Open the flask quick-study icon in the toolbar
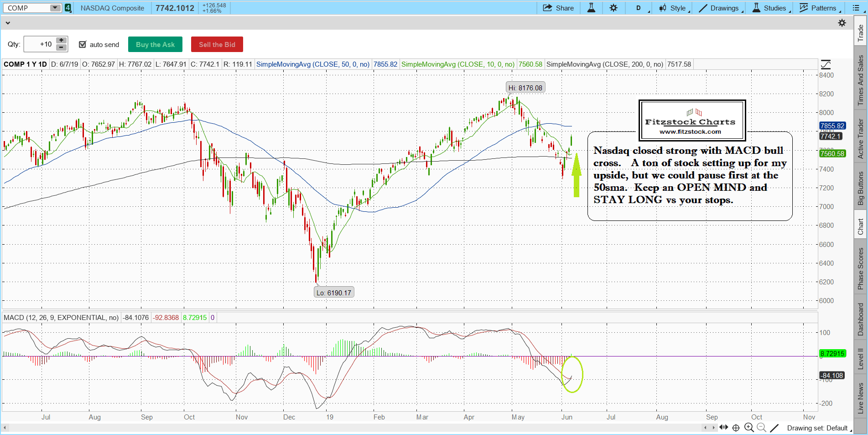The image size is (868, 435). [591, 8]
